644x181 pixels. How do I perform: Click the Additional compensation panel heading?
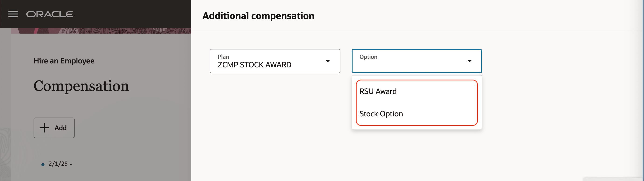coord(258,16)
